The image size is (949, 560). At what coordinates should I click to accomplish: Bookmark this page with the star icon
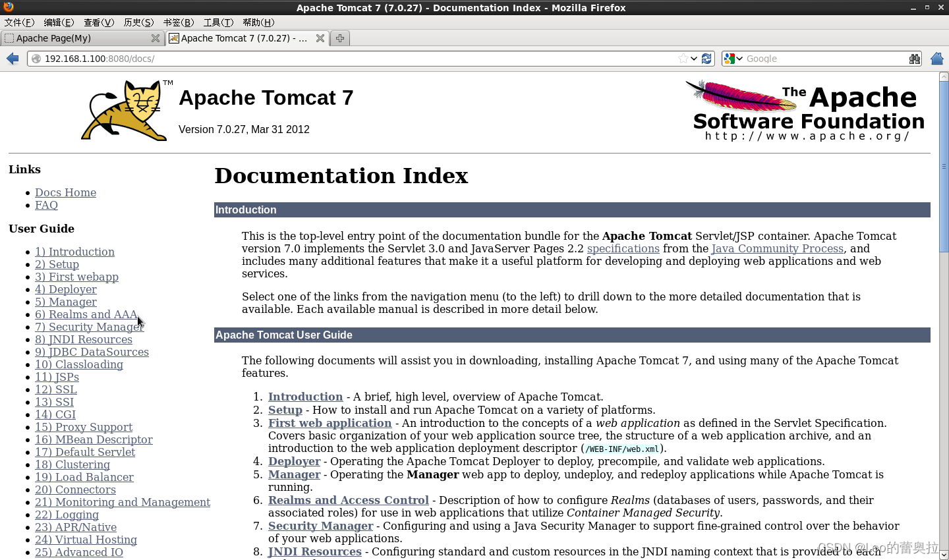[x=683, y=59]
